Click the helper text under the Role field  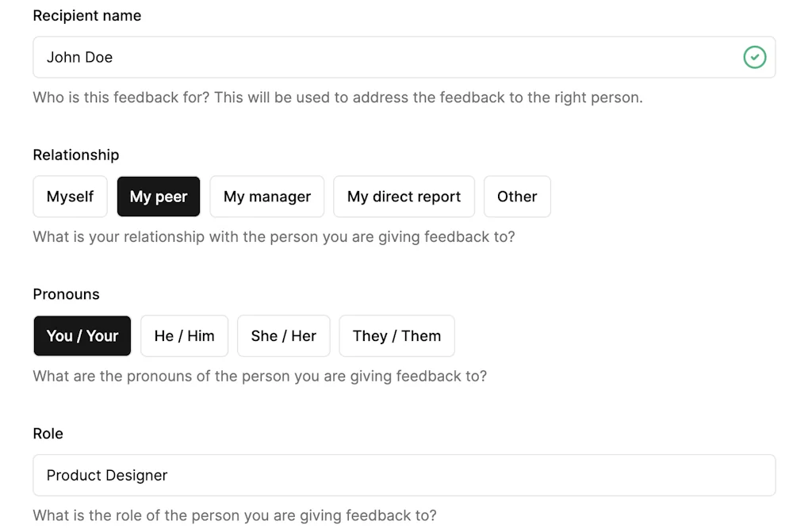[234, 515]
